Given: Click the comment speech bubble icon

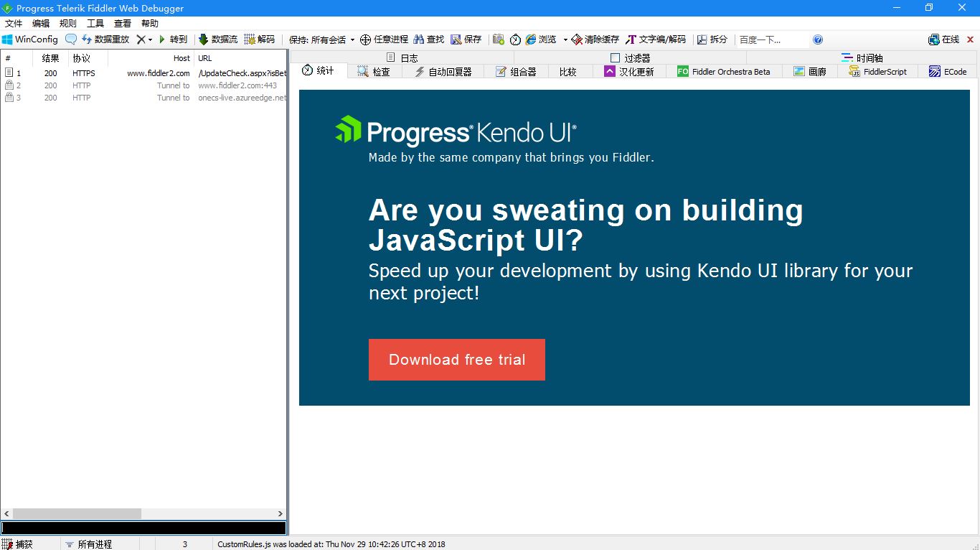Looking at the screenshot, I should 71,39.
